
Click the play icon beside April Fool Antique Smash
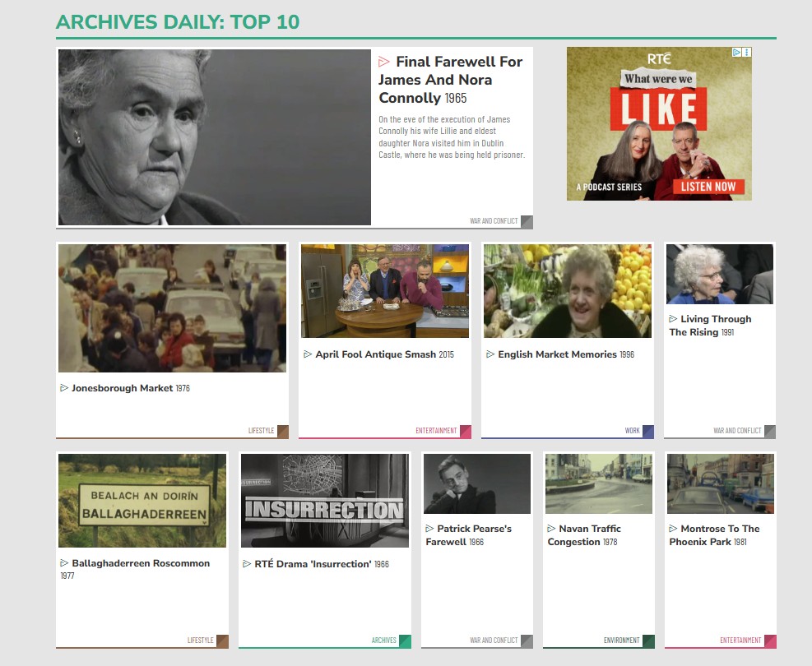[309, 354]
